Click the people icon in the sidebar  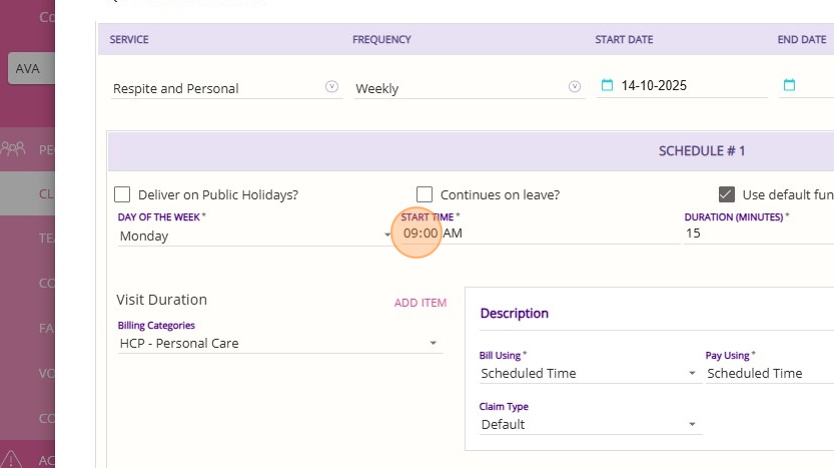[14, 149]
